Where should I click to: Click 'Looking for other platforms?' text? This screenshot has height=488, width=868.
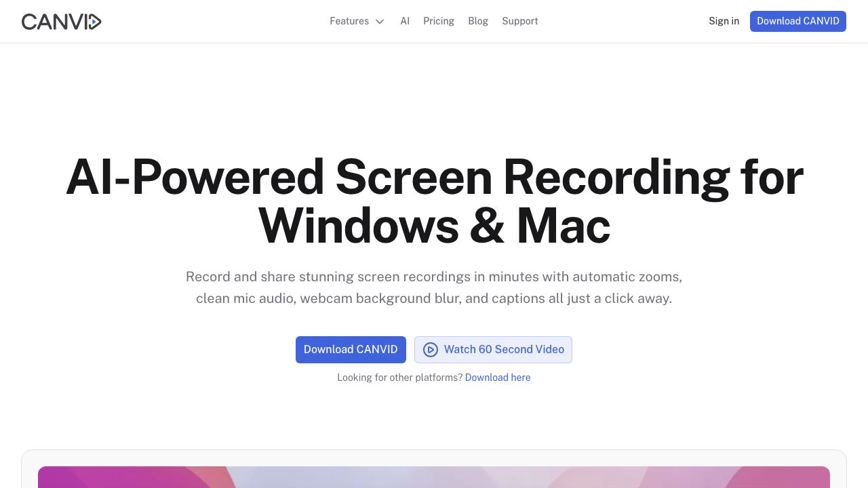pos(400,378)
